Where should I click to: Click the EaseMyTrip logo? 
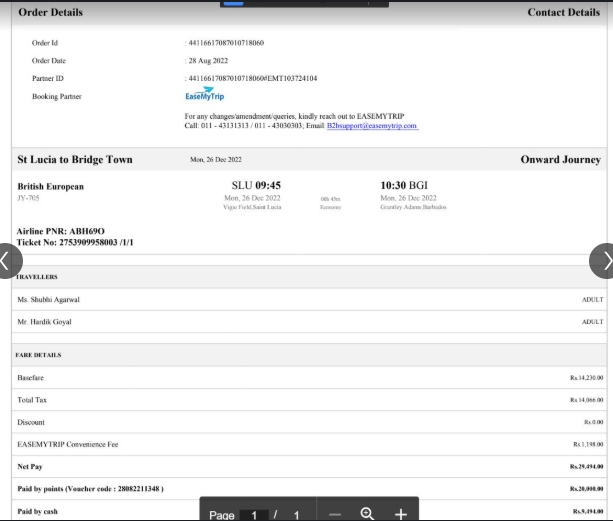point(204,95)
